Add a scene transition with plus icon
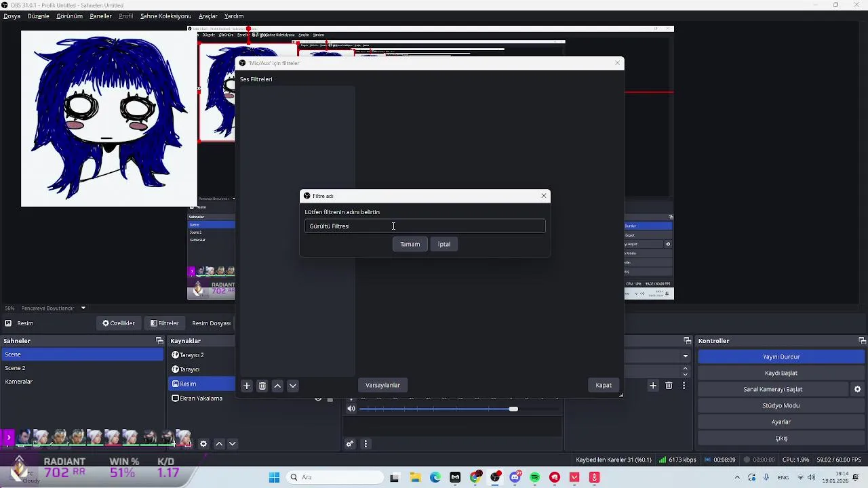 point(653,386)
